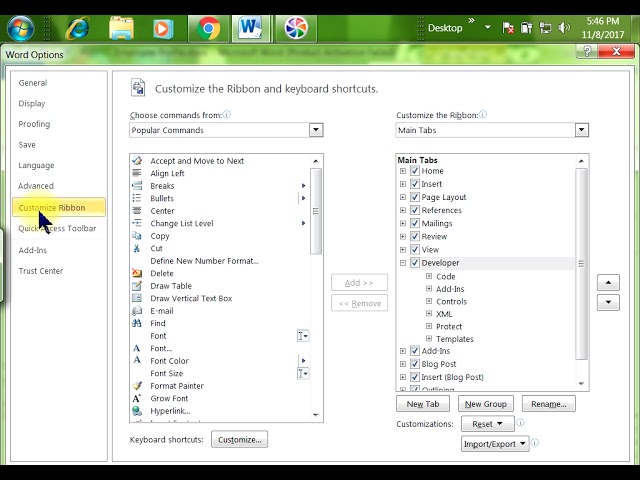
Task: Click the Center alignment icon
Action: pos(137,211)
